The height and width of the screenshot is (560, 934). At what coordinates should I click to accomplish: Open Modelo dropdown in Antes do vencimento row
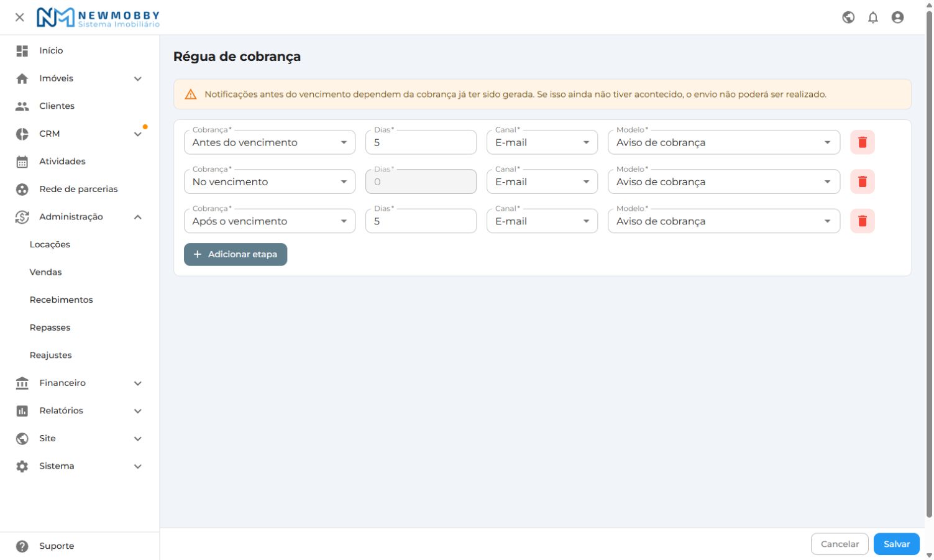pyautogui.click(x=724, y=142)
